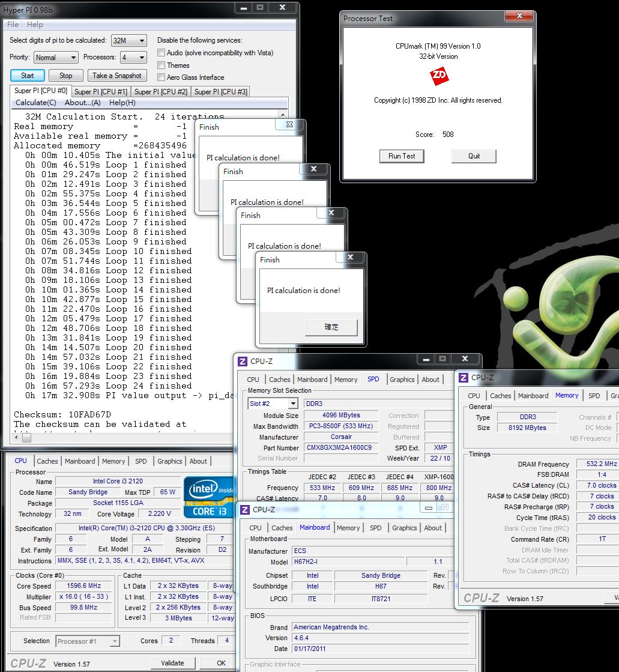Click the Checksum: 10FAD67D line
The width and height of the screenshot is (619, 672).
tap(62, 415)
